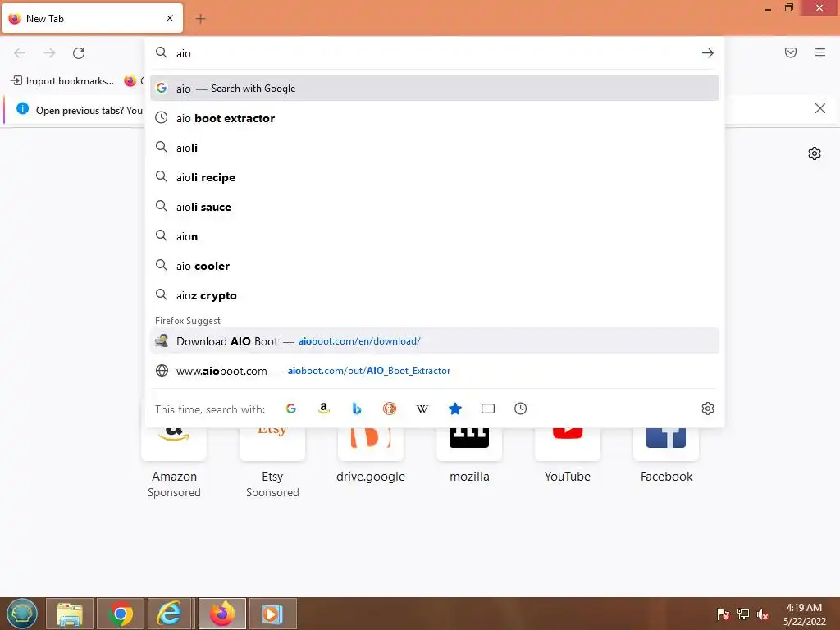Click taskbar clock showing 4:19 AM
The width and height of the screenshot is (840, 630).
coord(804,614)
